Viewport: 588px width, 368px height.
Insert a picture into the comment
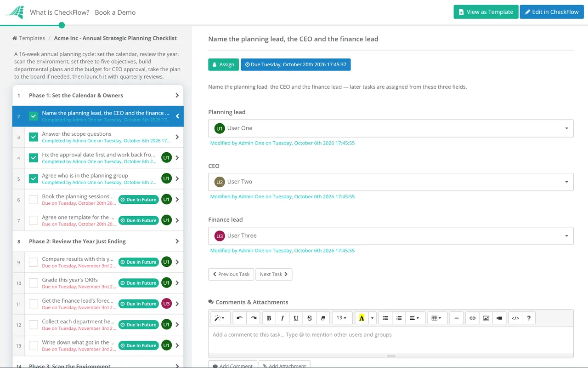(x=486, y=318)
